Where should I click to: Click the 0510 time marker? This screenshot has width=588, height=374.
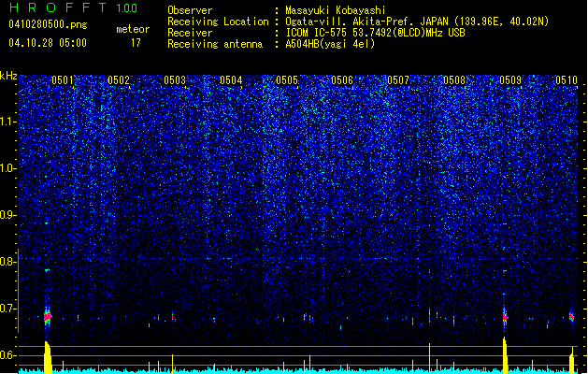click(x=566, y=80)
